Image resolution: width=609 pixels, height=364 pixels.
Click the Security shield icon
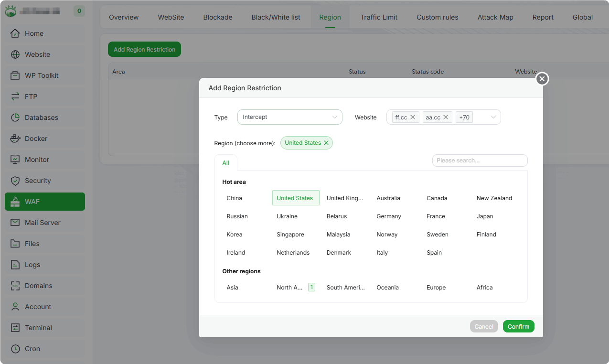click(x=15, y=181)
